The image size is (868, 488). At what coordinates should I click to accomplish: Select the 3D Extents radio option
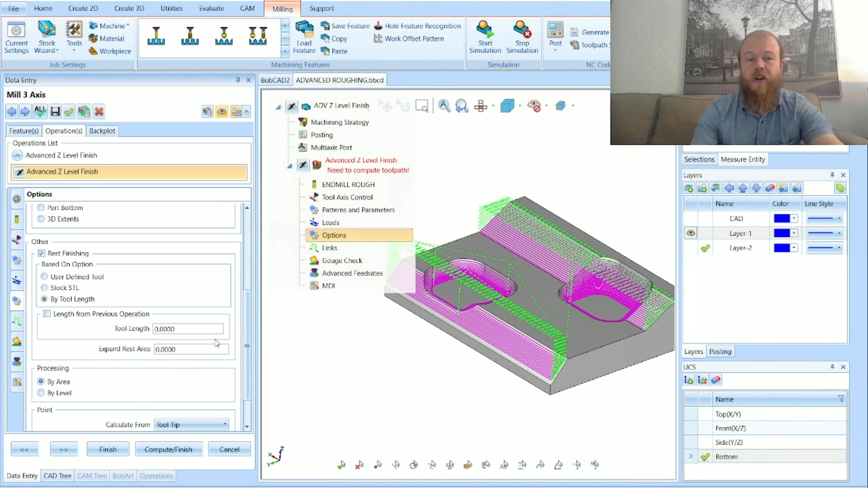pyautogui.click(x=41, y=219)
